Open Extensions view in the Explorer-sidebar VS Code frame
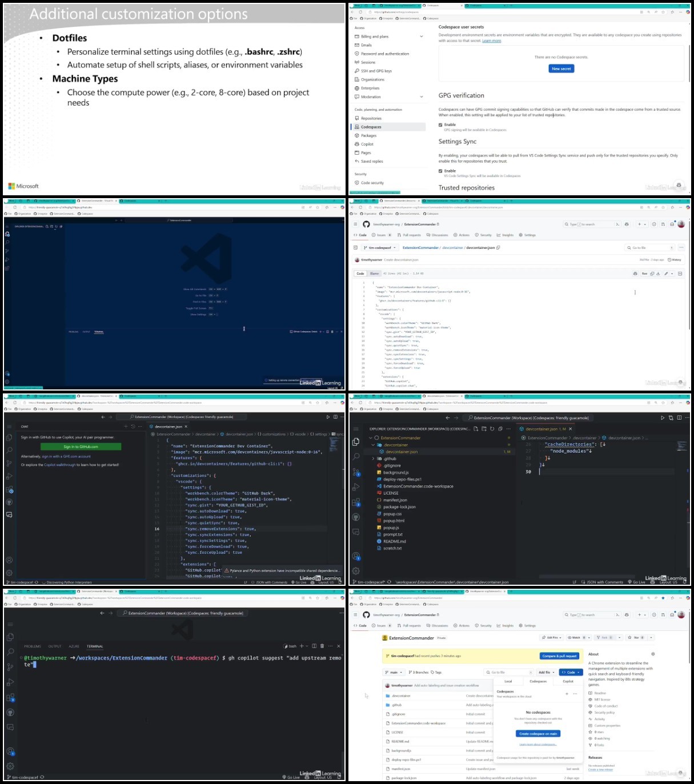694x784 pixels. pyautogui.click(x=356, y=502)
